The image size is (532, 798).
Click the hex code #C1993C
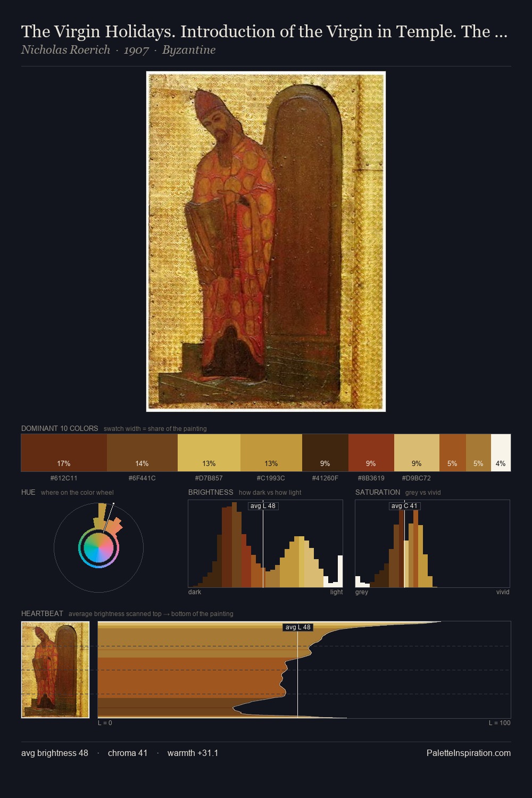271,478
